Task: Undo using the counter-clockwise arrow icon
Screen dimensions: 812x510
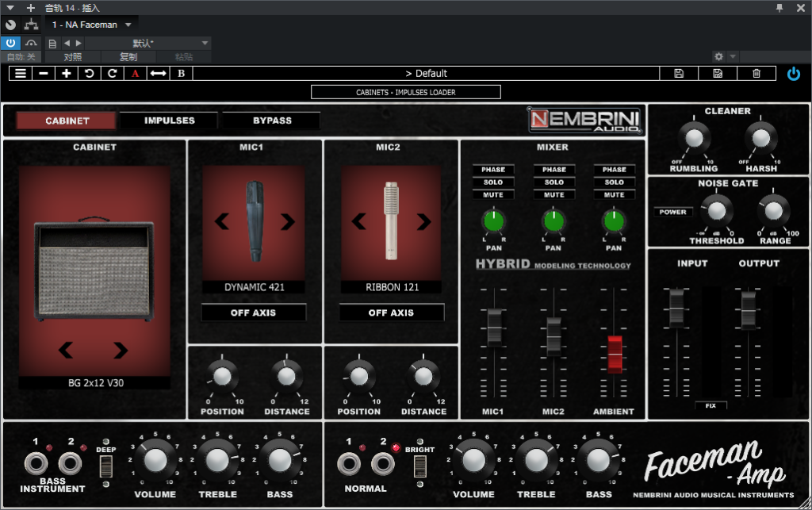Action: (x=89, y=74)
